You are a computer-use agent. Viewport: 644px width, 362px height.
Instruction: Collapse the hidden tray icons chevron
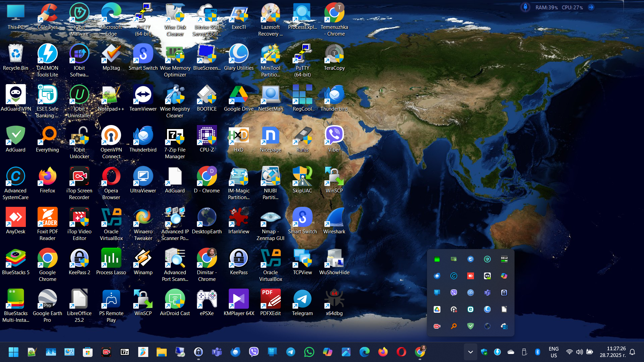(471, 352)
